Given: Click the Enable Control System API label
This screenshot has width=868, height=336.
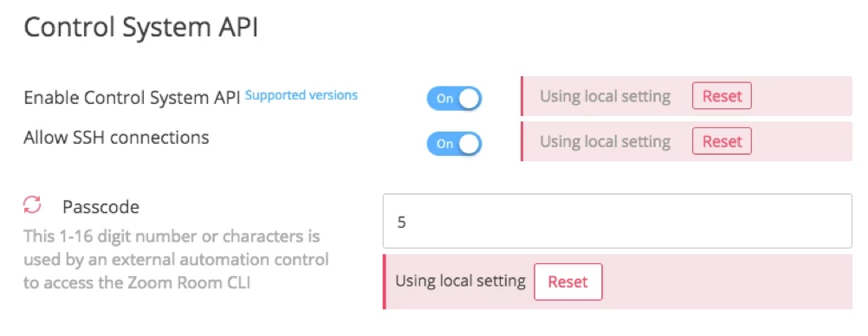Looking at the screenshot, I should point(132,98).
